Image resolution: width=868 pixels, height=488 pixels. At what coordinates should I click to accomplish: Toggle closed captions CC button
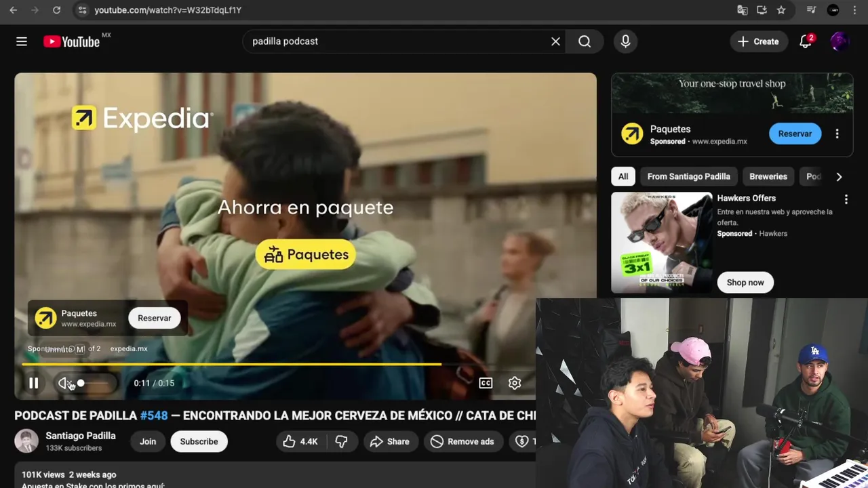pyautogui.click(x=486, y=383)
